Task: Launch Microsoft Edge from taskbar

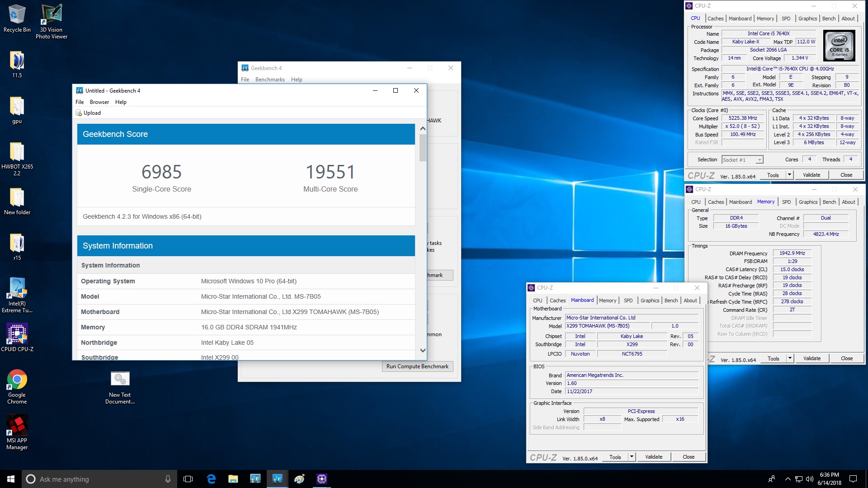Action: point(211,479)
